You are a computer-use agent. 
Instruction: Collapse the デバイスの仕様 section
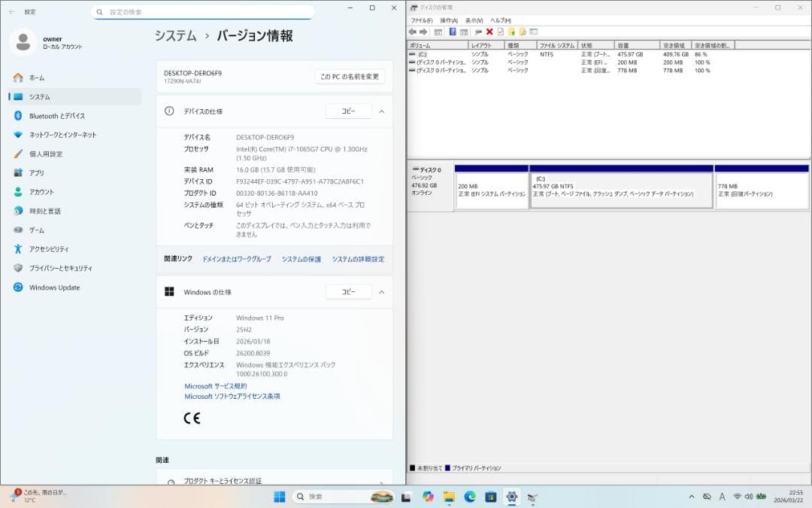pyautogui.click(x=382, y=111)
